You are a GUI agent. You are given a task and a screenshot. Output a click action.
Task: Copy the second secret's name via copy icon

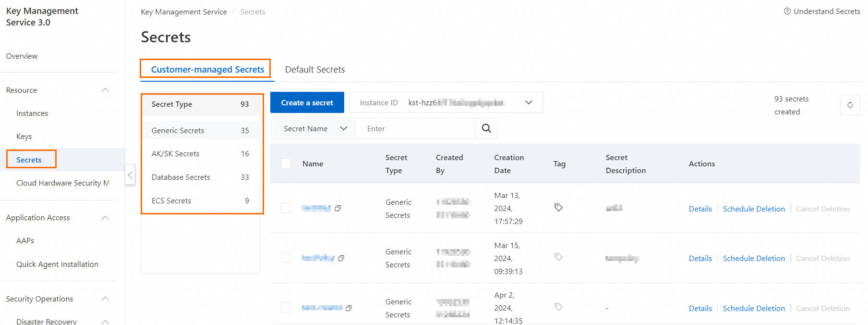[x=341, y=258]
